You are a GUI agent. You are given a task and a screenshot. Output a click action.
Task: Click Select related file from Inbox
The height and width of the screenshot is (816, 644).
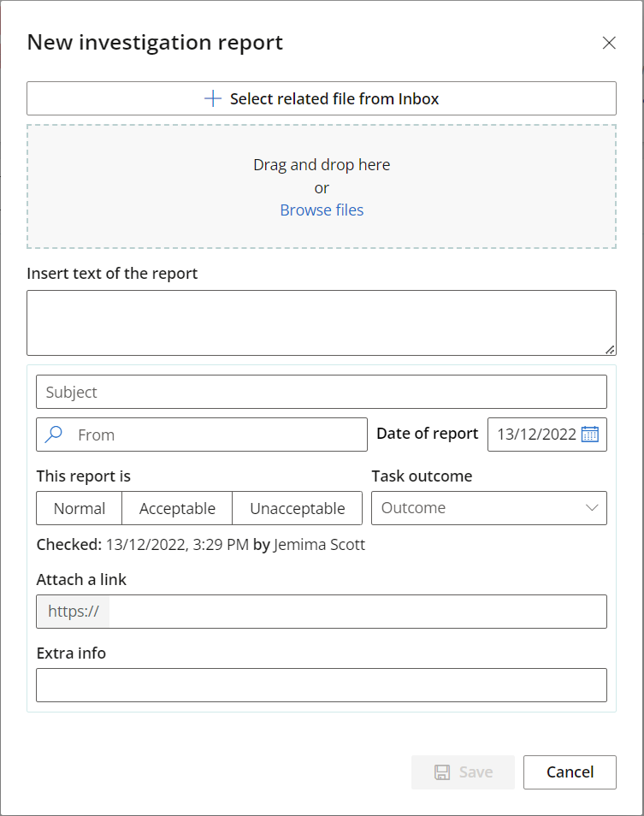[x=322, y=98]
